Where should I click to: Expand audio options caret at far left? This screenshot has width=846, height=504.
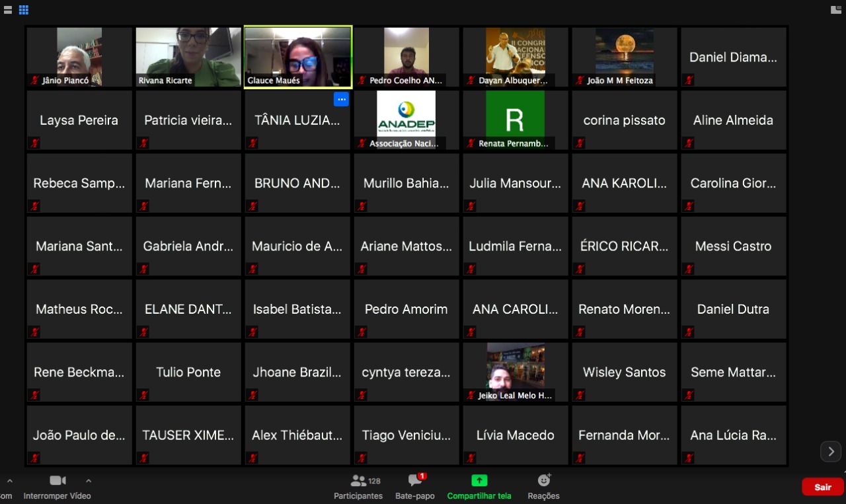point(9,481)
